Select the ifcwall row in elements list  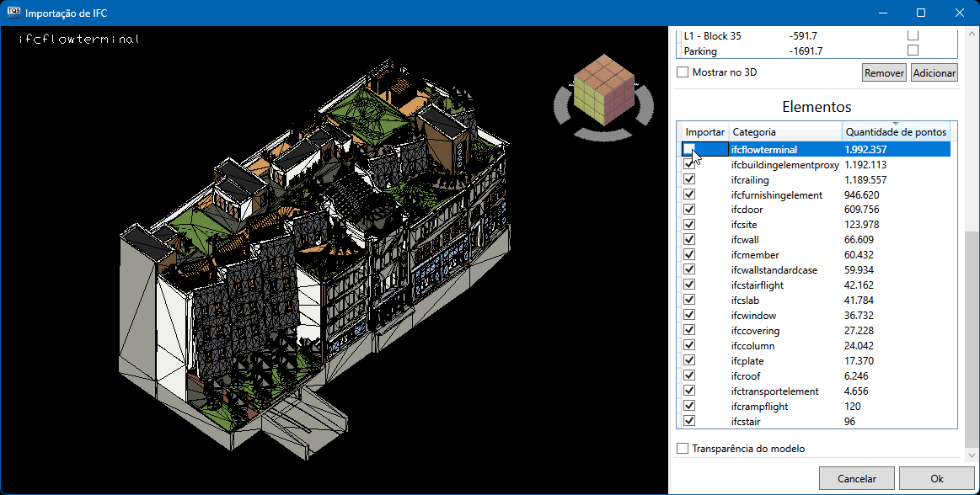tap(745, 240)
